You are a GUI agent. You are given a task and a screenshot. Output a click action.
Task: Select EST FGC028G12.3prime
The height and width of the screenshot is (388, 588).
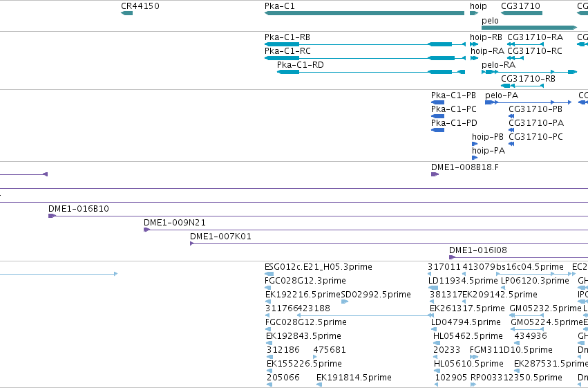(268, 288)
